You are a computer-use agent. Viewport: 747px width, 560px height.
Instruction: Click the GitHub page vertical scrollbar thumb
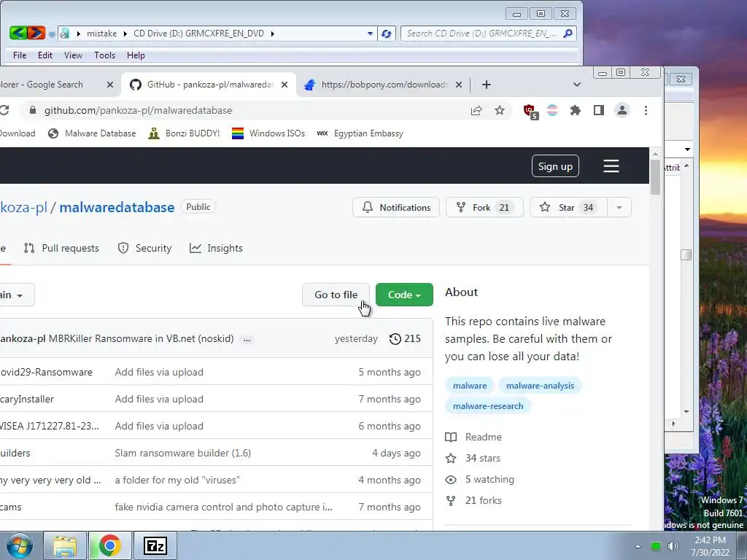click(655, 177)
